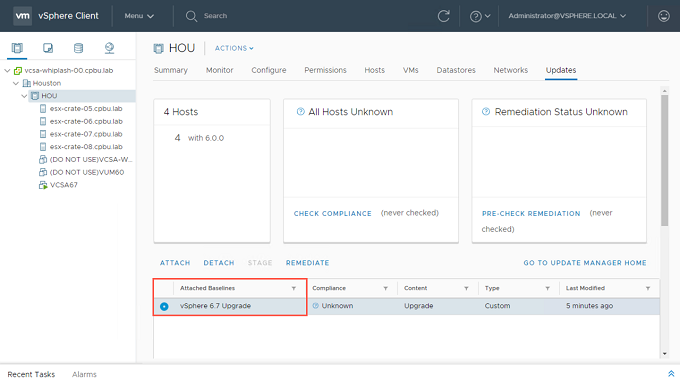Screen dimensions: 680x382
Task: Click the vertical scrollbar thumb in Updates pane
Action: coord(664,160)
